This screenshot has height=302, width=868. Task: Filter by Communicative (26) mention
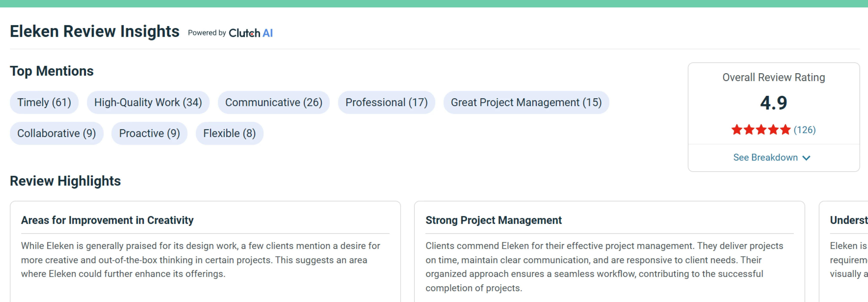(x=274, y=103)
